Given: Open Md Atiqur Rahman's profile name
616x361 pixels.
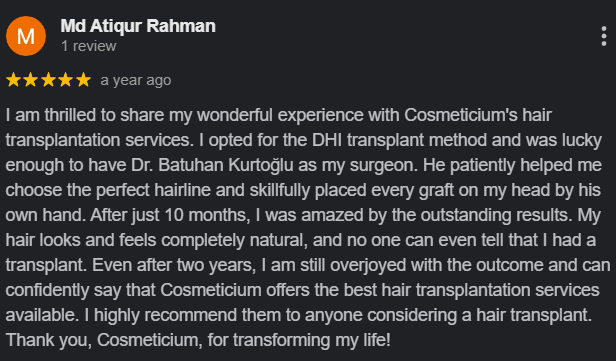Looking at the screenshot, I should click(x=138, y=26).
